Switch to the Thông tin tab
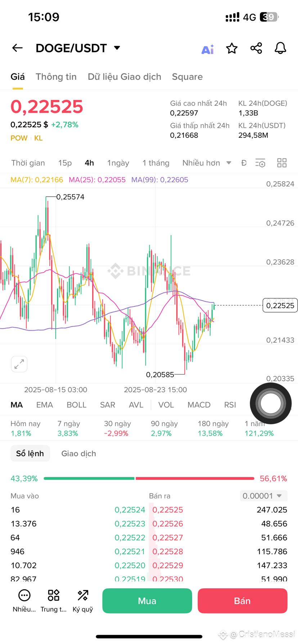 [x=56, y=77]
